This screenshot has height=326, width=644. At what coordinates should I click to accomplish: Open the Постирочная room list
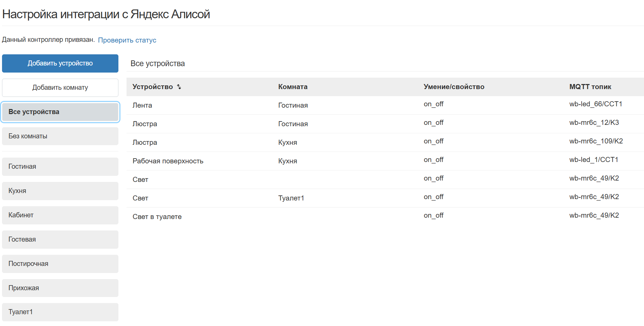[60, 264]
